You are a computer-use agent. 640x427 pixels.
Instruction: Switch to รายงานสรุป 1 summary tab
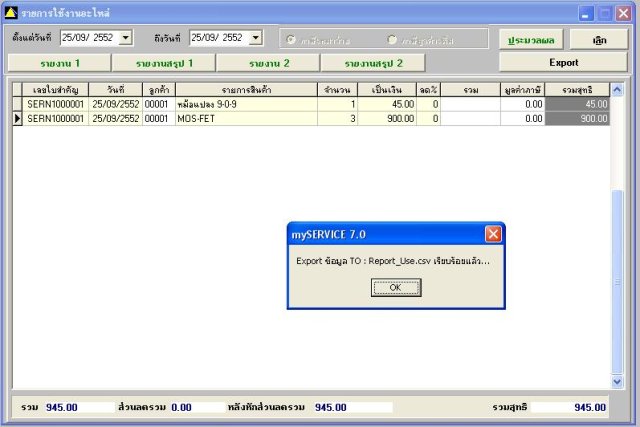tap(164, 63)
